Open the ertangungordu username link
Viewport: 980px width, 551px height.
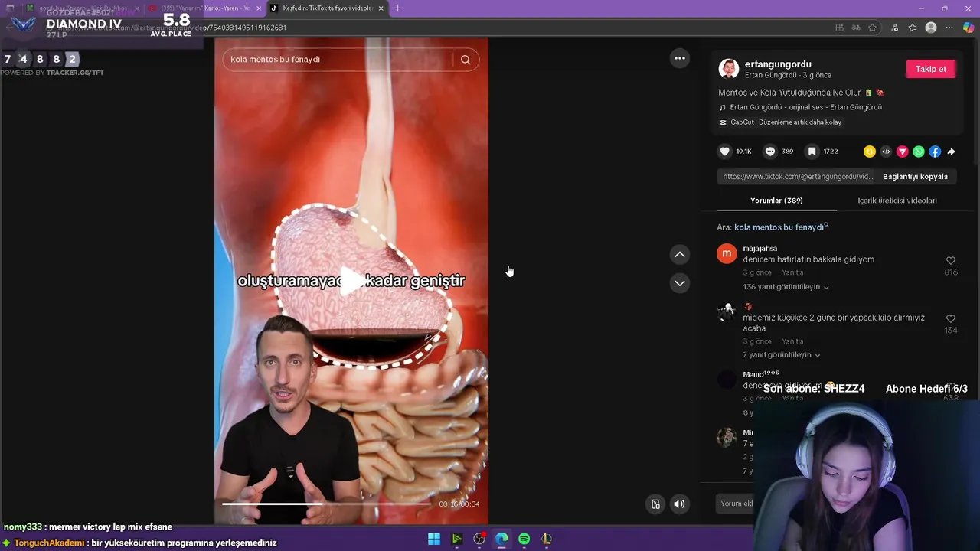[778, 64]
